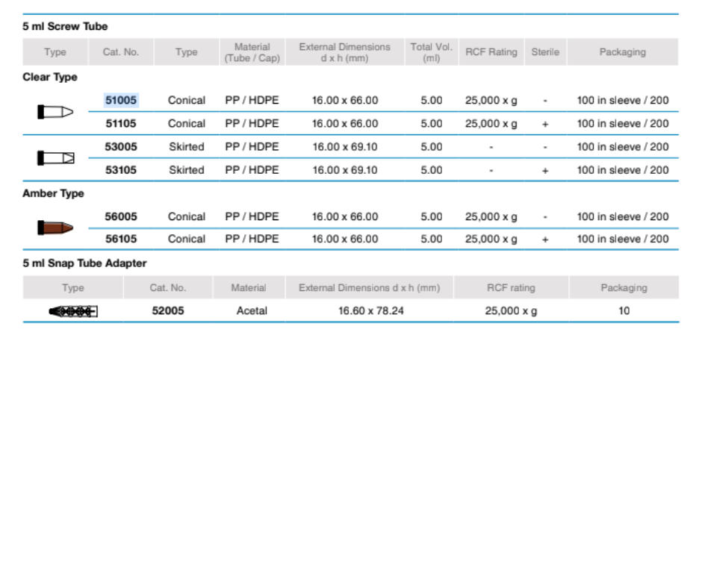Click catalog number 51105
Image resolution: width=702 pixels, height=588 pixels.
click(x=121, y=123)
